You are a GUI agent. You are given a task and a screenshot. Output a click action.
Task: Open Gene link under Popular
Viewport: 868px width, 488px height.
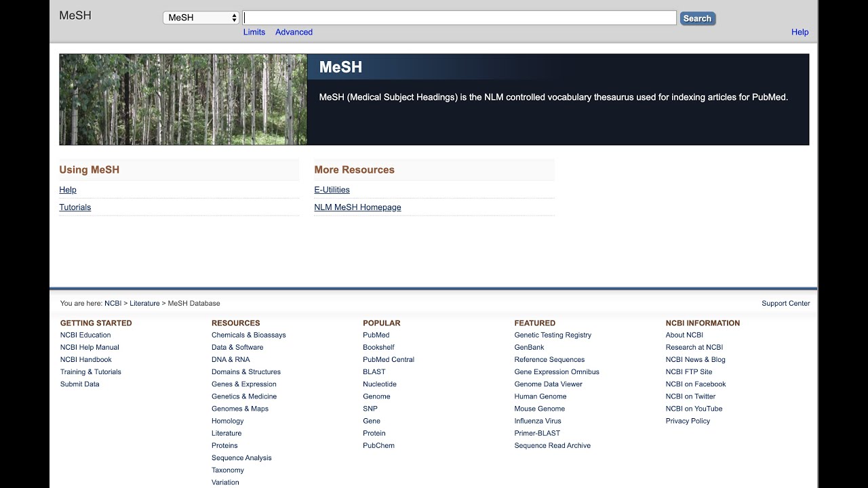coord(372,420)
